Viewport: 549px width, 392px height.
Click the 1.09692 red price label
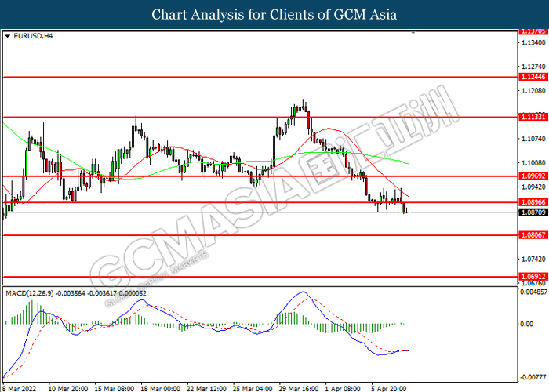coord(533,176)
